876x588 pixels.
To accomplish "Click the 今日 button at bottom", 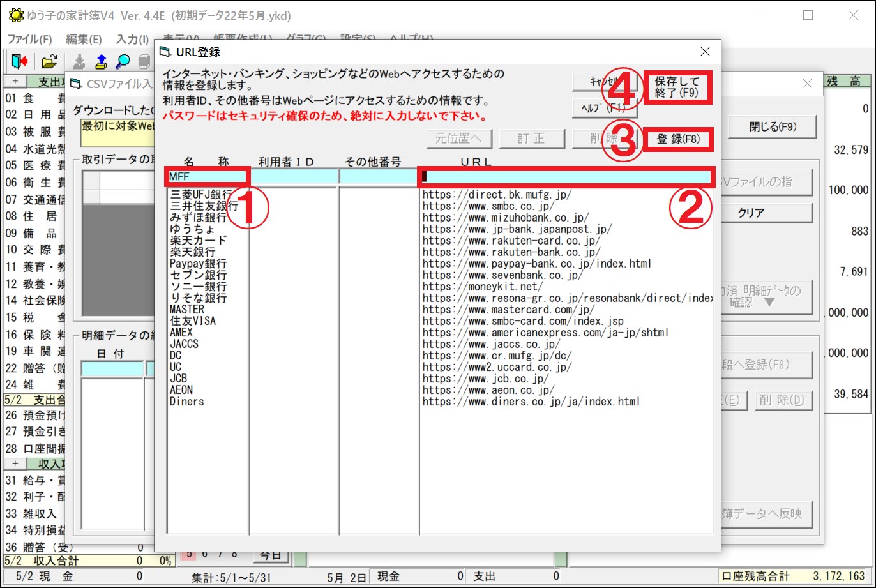I will point(271,555).
